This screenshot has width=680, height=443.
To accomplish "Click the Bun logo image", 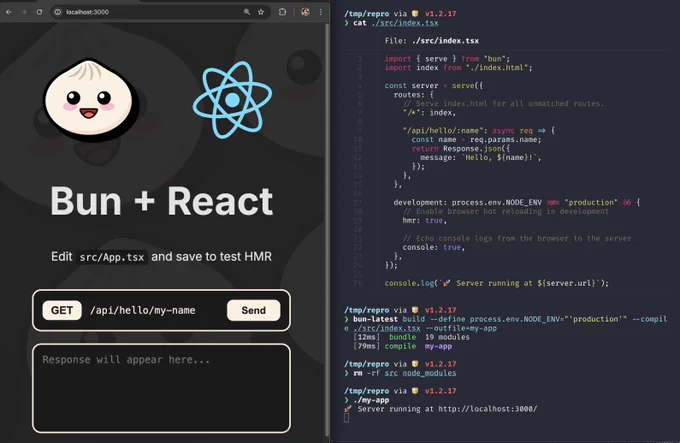I will coord(91,100).
